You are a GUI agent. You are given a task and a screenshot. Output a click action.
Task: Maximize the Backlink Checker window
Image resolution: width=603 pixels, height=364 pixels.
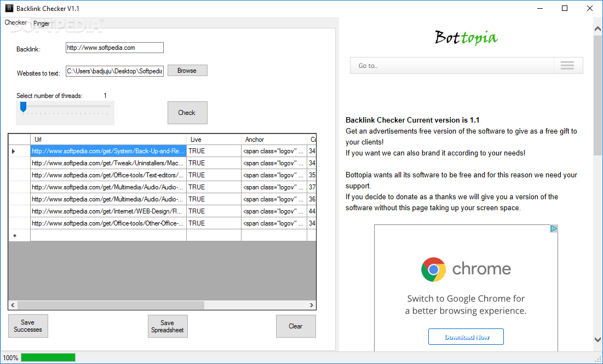click(565, 8)
